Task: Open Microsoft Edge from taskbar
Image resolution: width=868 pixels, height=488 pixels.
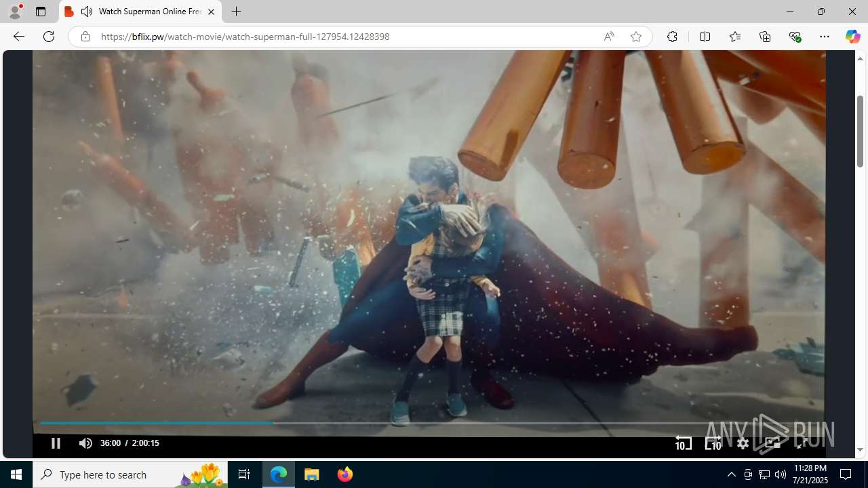Action: (x=279, y=474)
